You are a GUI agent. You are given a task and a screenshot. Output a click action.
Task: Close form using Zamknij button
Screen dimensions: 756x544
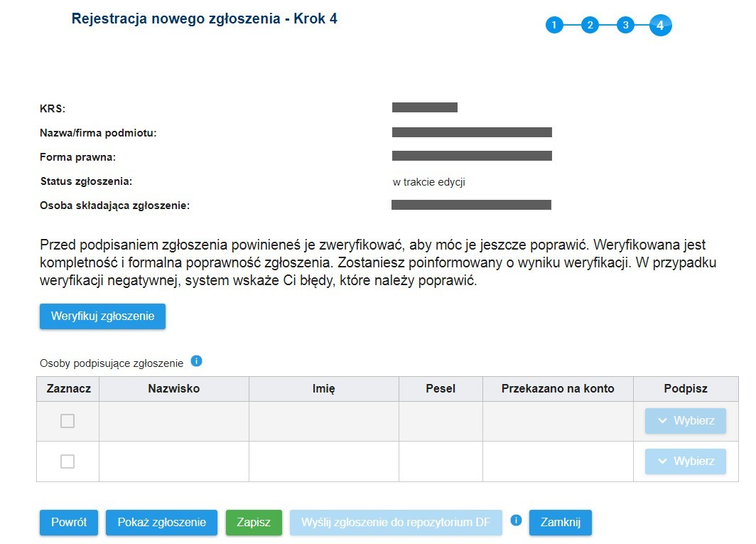coord(560,523)
